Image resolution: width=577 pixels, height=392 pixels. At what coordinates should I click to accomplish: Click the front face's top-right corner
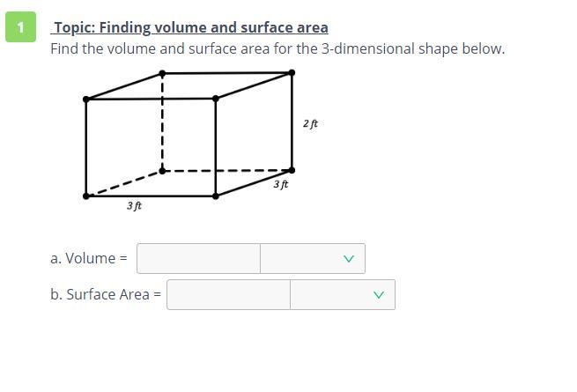point(216,99)
